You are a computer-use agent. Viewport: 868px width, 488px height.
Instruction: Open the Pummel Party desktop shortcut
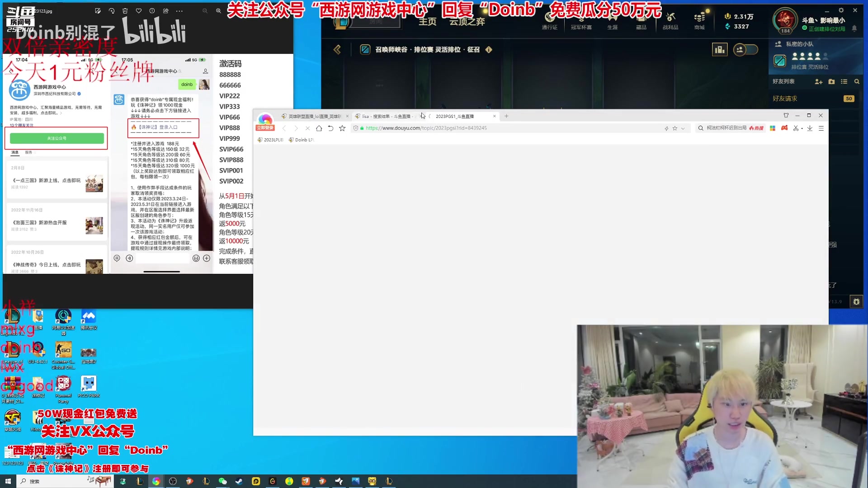coord(63,389)
